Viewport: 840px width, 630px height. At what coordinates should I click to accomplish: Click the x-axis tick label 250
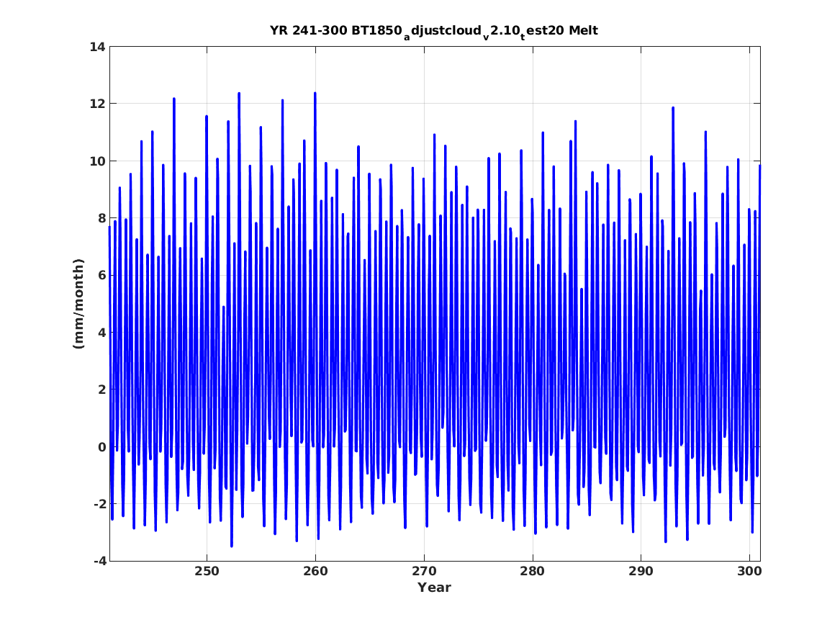coord(207,572)
